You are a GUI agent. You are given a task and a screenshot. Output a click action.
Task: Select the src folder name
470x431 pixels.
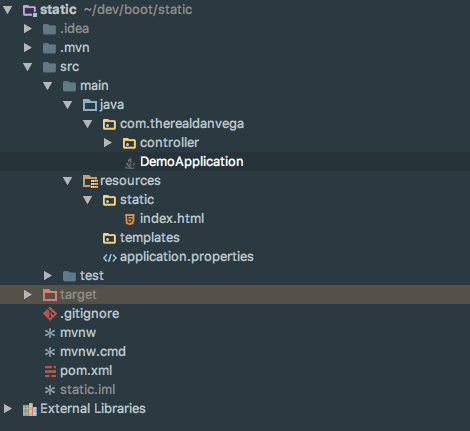(x=70, y=67)
